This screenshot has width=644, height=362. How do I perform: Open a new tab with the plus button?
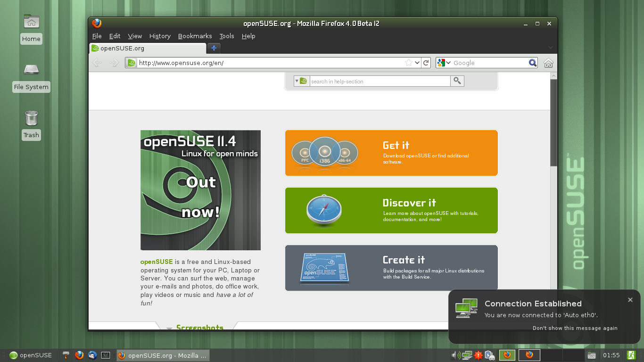(214, 48)
